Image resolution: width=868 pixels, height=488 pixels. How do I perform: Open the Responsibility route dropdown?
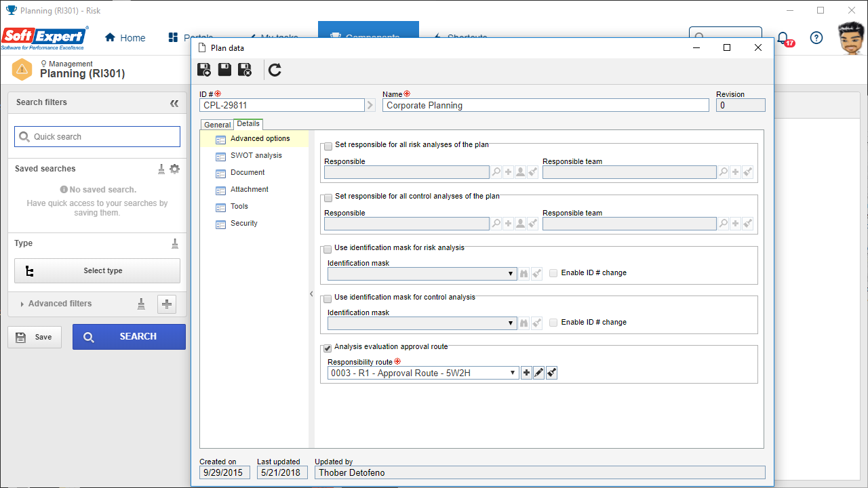tap(423, 373)
